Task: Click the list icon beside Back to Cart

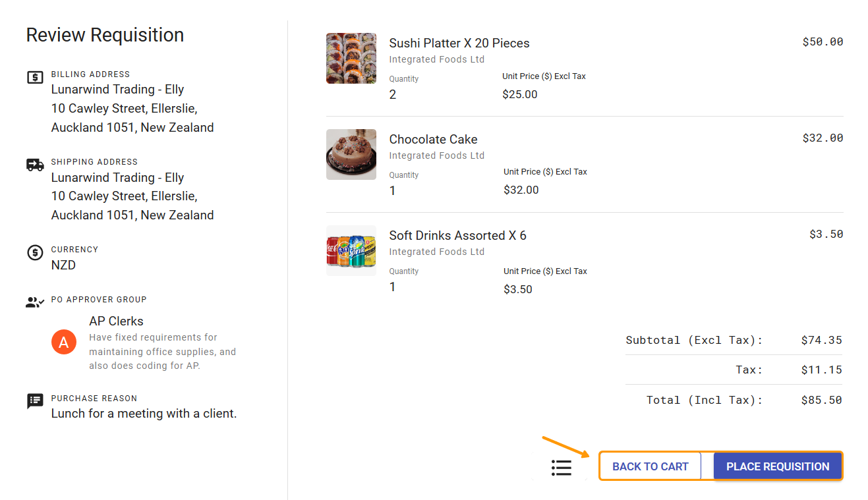Action: coord(562,467)
